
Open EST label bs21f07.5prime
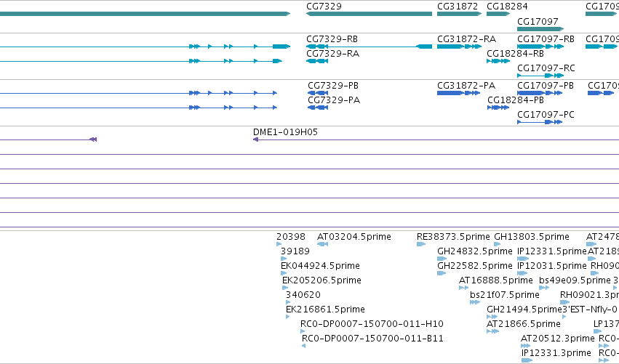click(x=505, y=295)
